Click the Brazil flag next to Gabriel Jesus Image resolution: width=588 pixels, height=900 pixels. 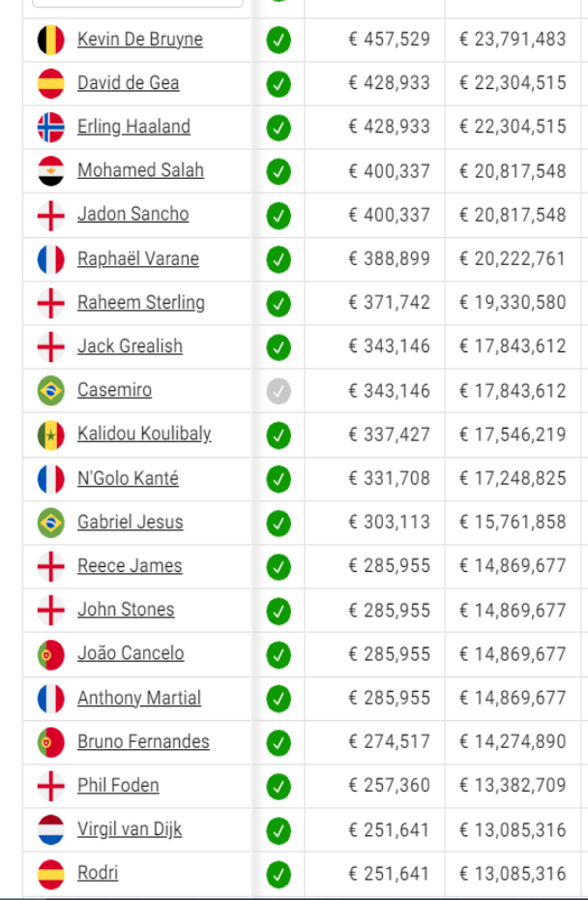pyautogui.click(x=50, y=523)
